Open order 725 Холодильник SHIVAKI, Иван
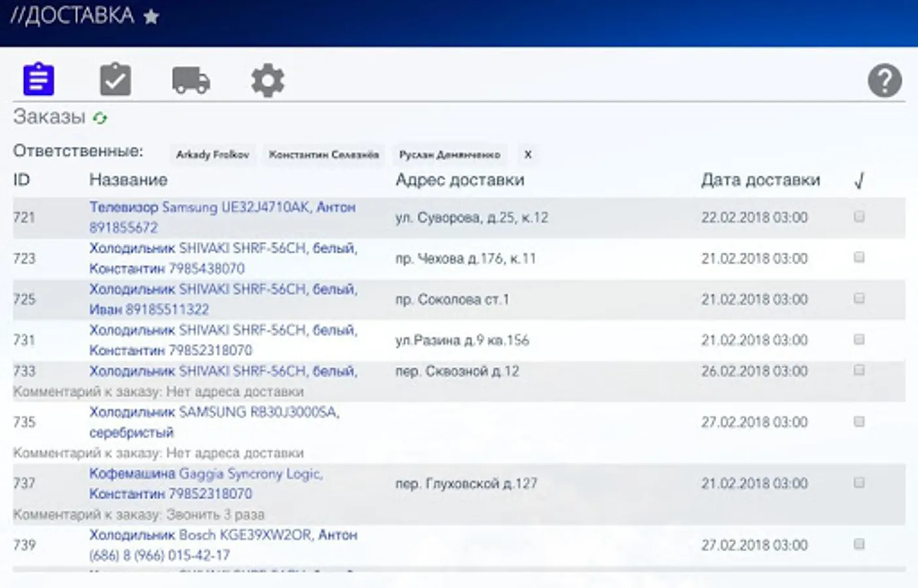Image resolution: width=918 pixels, height=588 pixels. [223, 299]
